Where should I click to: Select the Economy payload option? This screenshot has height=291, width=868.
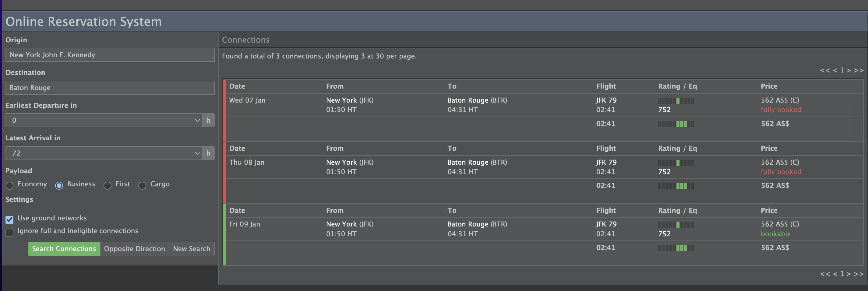[10, 185]
